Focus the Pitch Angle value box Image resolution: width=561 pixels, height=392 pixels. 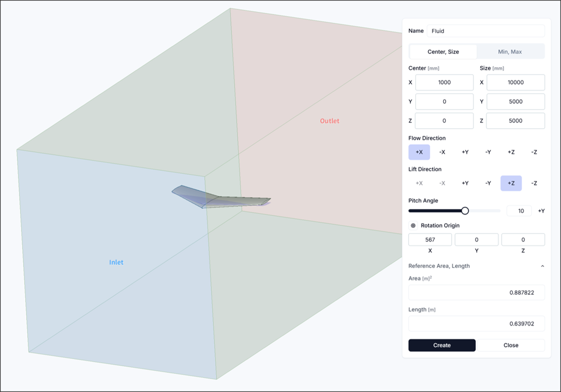pos(519,211)
